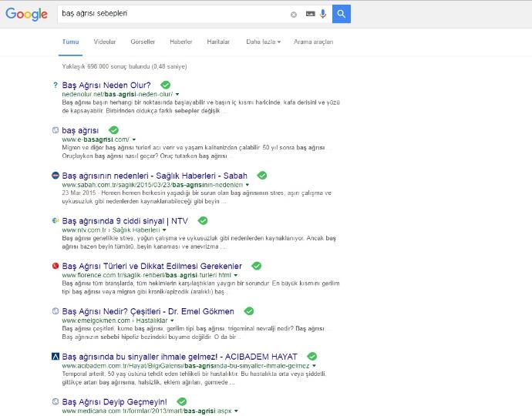This screenshot has width=532, height=416.
Task: Start voice search with the microphone icon
Action: click(x=323, y=14)
